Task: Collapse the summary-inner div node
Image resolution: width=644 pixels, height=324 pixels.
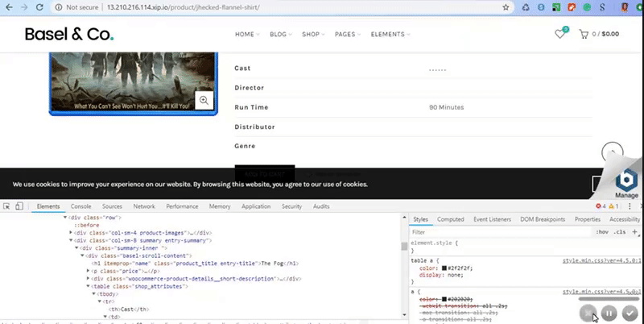Action: pyautogui.click(x=76, y=248)
